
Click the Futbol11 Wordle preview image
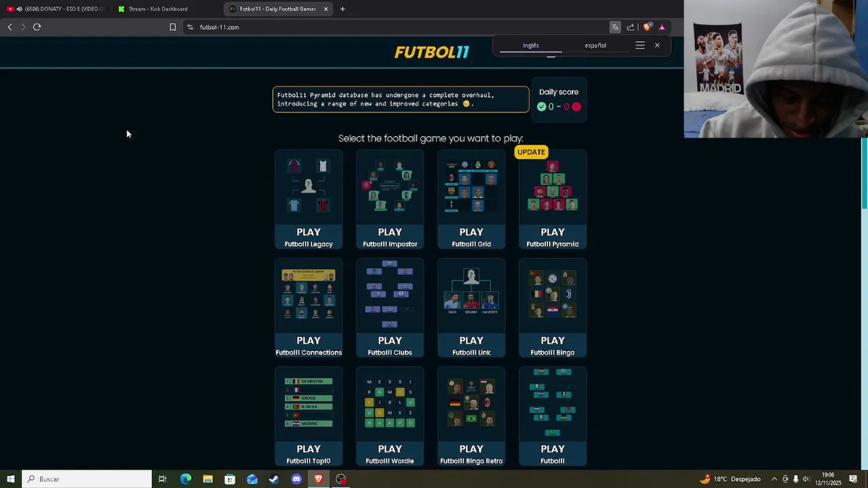pyautogui.click(x=390, y=403)
